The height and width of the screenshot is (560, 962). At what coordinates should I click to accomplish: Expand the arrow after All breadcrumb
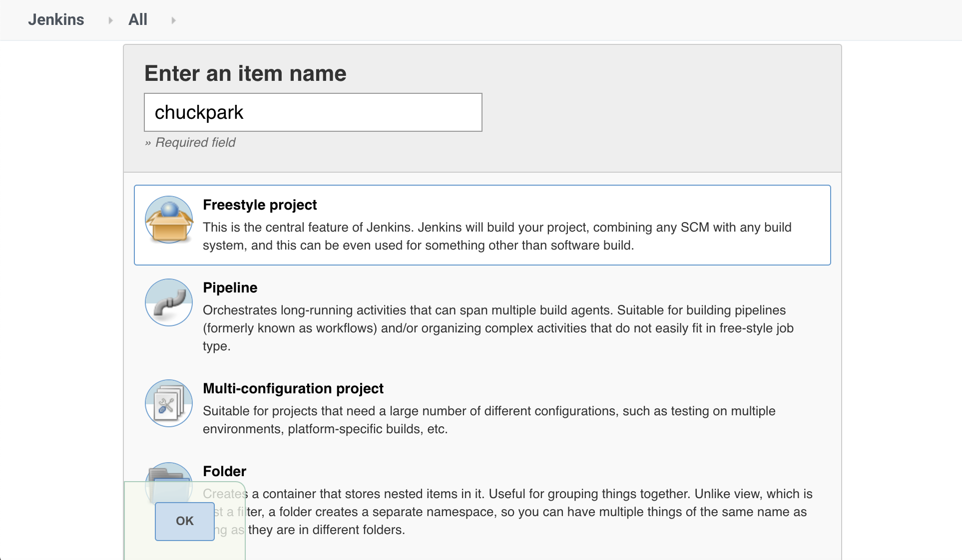point(173,20)
